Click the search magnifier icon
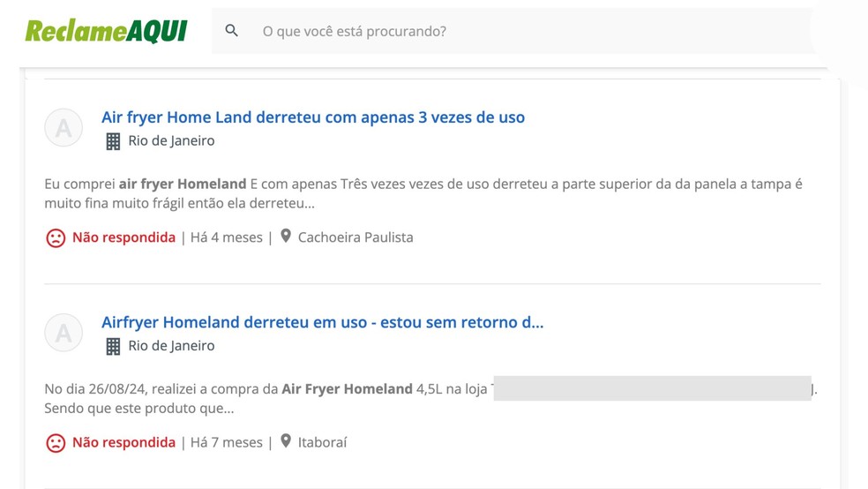The image size is (868, 489). [232, 31]
